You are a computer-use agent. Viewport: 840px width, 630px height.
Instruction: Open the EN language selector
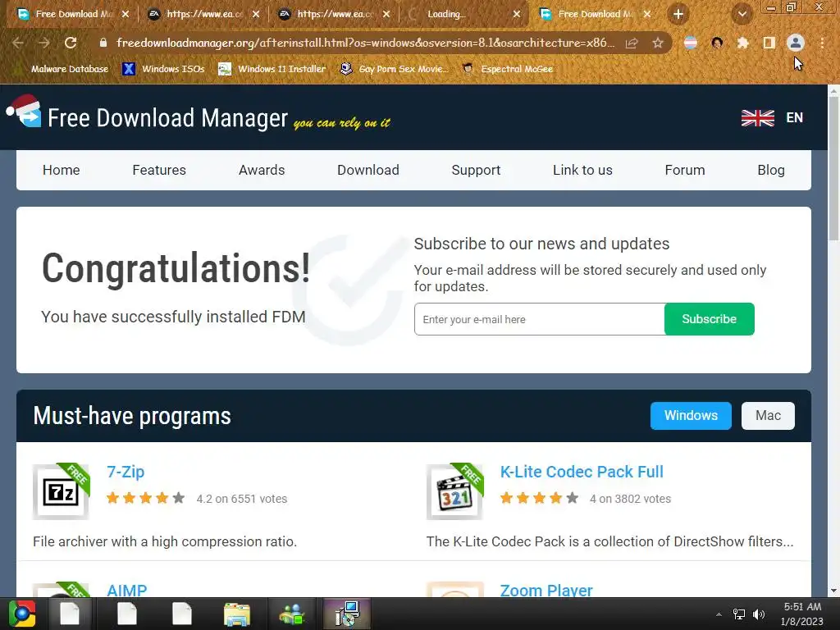[x=794, y=118]
